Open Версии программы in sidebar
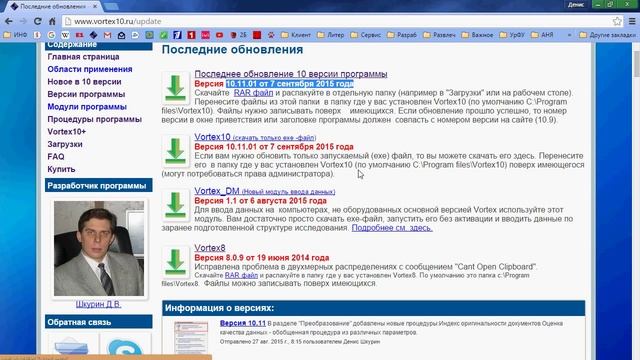Screen dimensions: 640x360 click(86, 94)
